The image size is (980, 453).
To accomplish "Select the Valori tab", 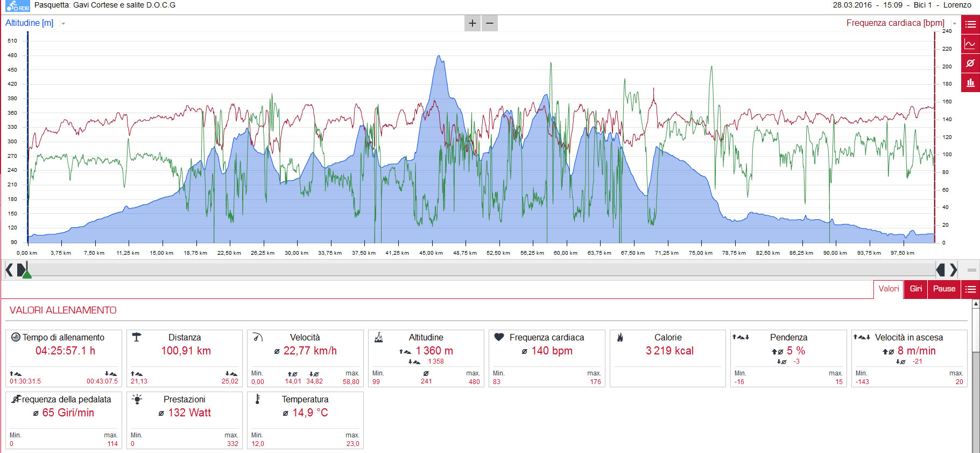I will coord(889,289).
